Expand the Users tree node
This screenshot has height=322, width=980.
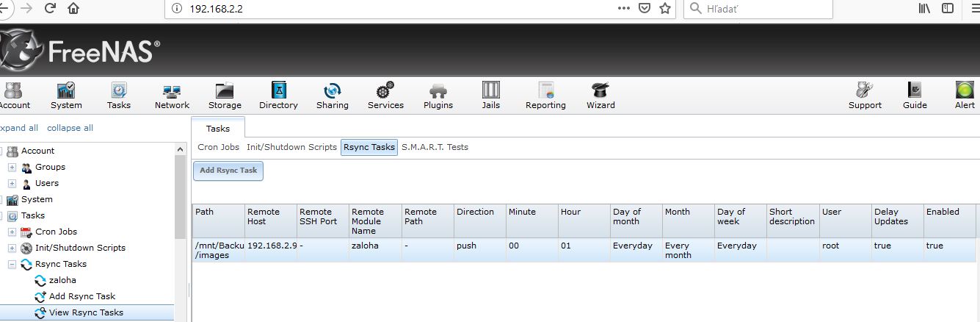point(12,183)
